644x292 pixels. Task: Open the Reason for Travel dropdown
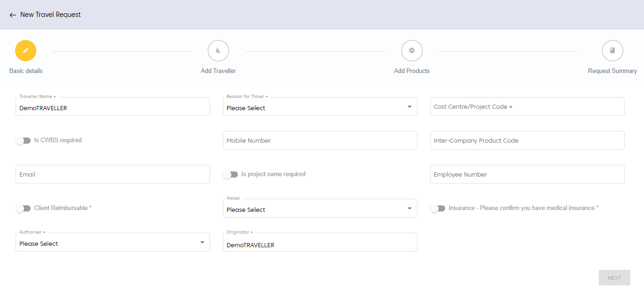coord(319,107)
